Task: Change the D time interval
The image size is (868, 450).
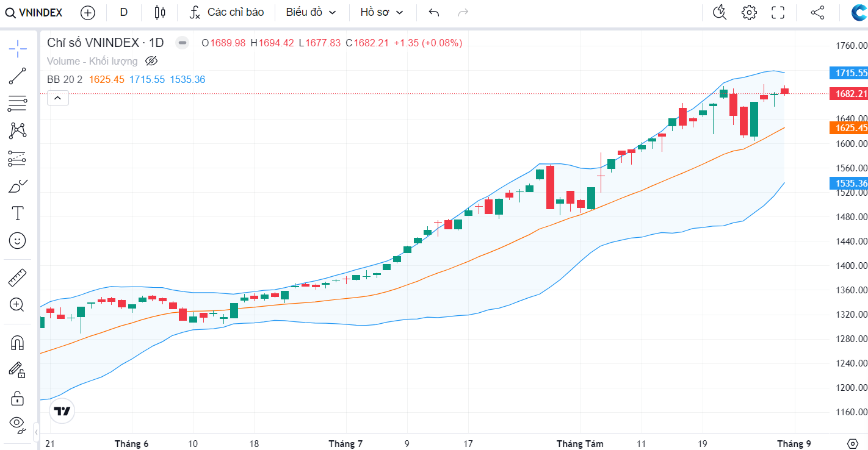Action: click(x=124, y=12)
